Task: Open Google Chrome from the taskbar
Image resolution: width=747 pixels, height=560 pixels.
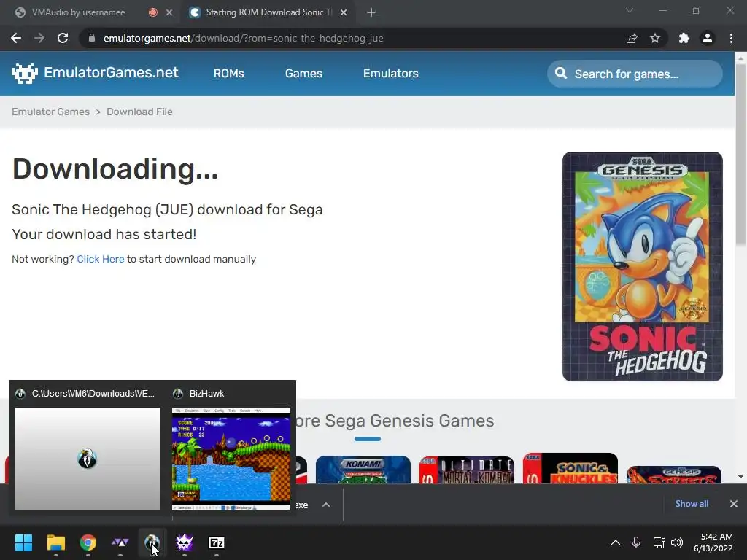Action: point(88,542)
